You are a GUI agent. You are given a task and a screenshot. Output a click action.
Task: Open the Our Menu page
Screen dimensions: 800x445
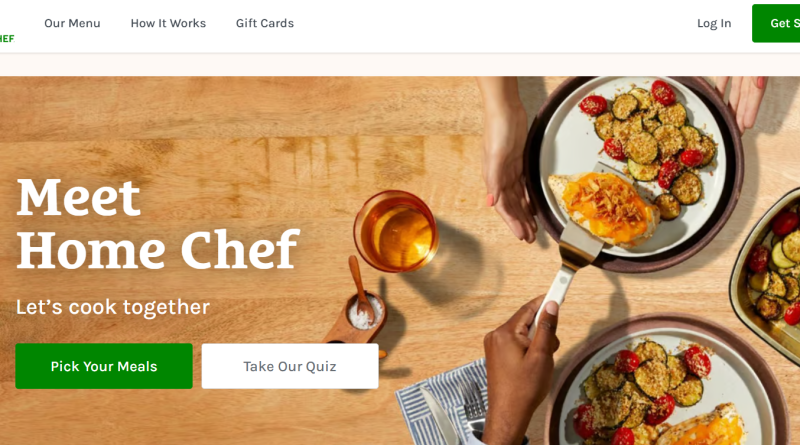tap(72, 23)
